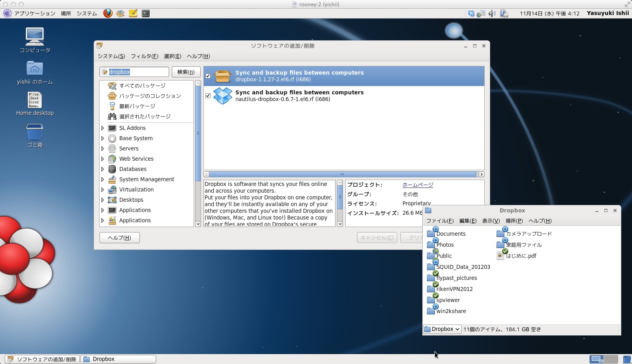Open the volume control tray icon
The height and width of the screenshot is (364, 632).
(x=492, y=13)
